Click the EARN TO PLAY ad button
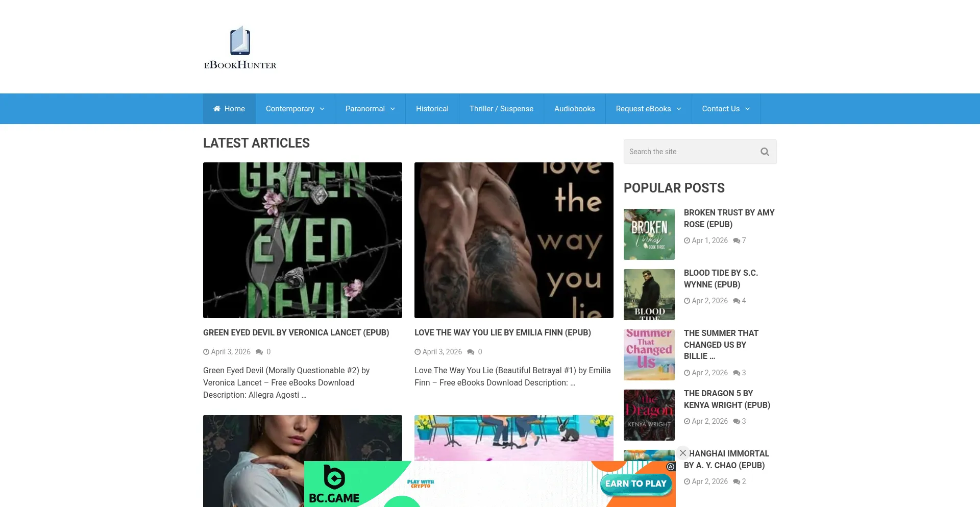Image resolution: width=980 pixels, height=507 pixels. 635,484
